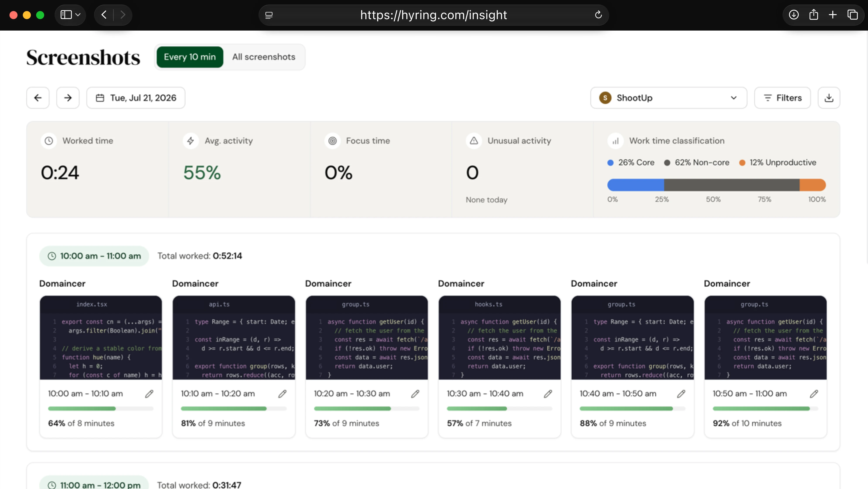Go to the next day

[x=68, y=98]
